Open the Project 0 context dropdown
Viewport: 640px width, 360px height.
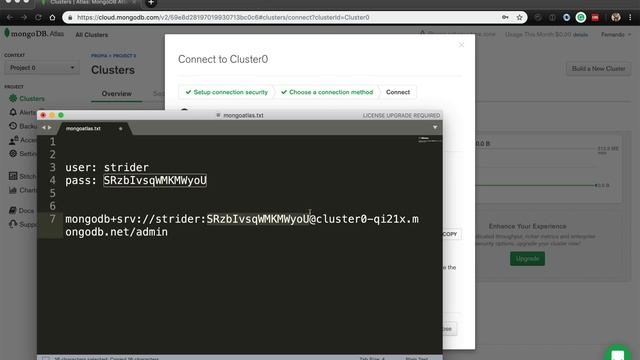(42, 68)
